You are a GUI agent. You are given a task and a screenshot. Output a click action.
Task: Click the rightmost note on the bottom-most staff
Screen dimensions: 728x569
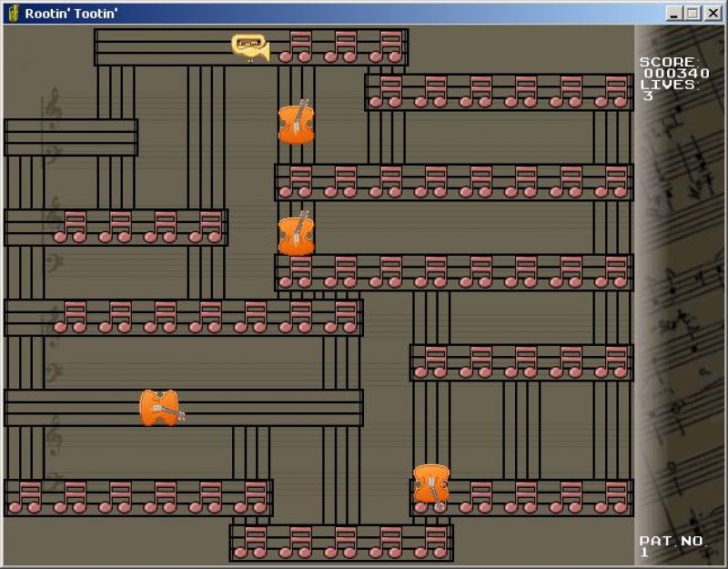click(x=430, y=543)
